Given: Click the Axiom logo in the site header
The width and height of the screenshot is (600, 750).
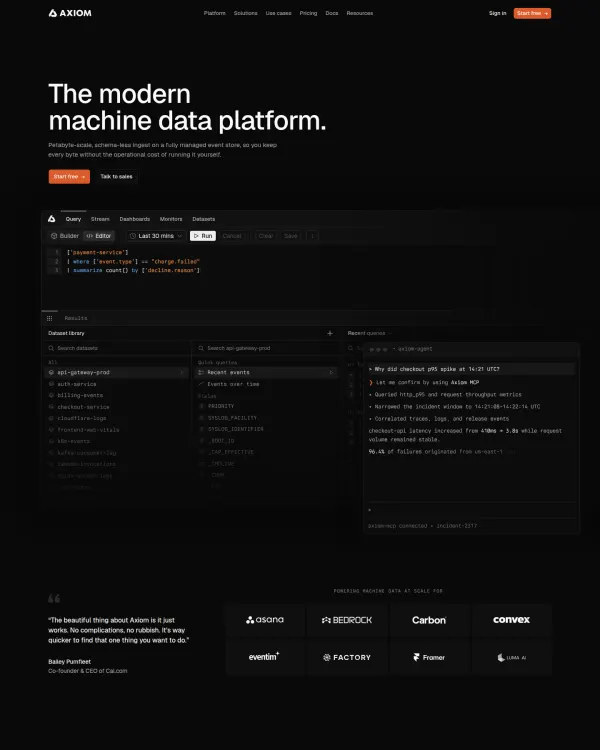Looking at the screenshot, I should tap(70, 13).
